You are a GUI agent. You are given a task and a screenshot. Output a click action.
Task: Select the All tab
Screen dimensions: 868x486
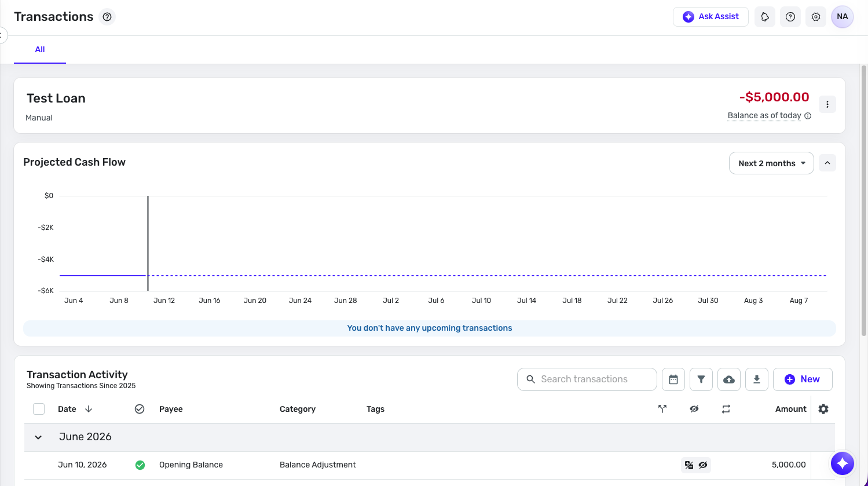(40, 50)
